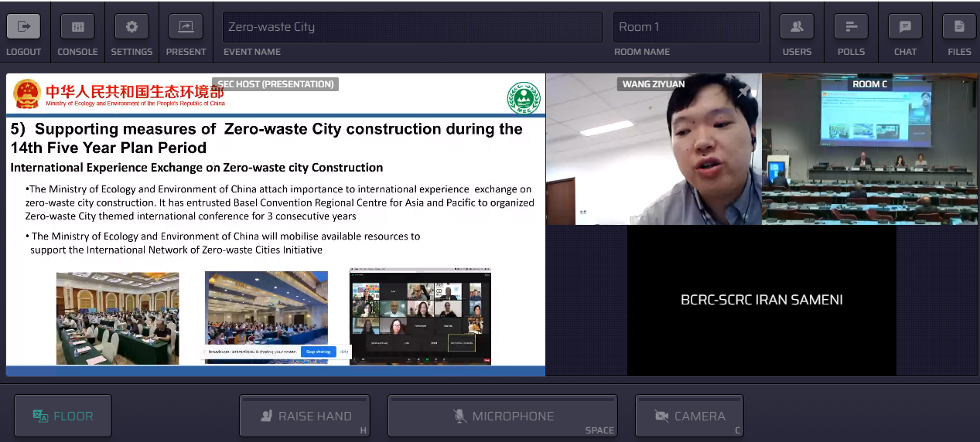The image size is (980, 442).
Task: Open the Polls panel
Action: pyautogui.click(x=851, y=27)
